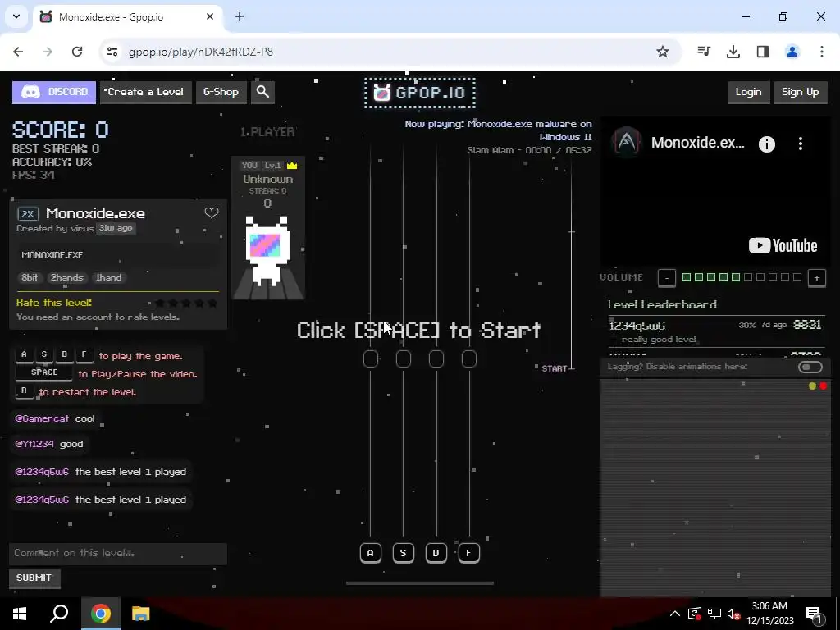Bookmark this page with the star icon
This screenshot has height=630, width=840.
[x=663, y=52]
